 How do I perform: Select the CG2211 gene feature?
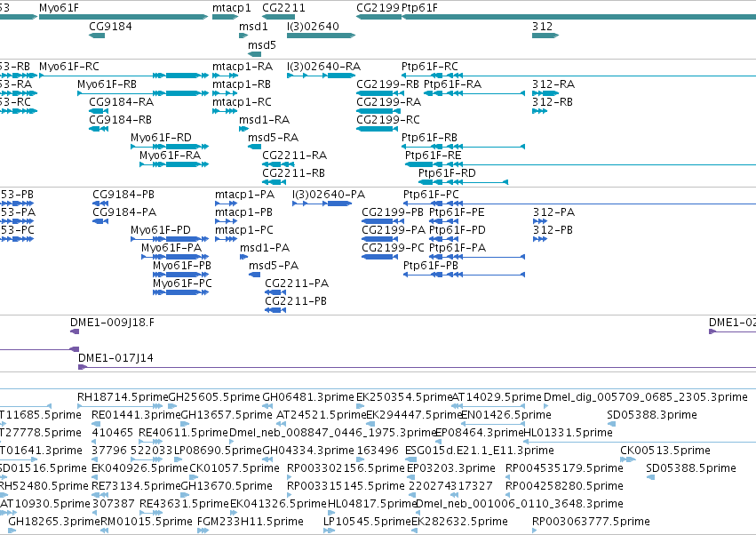click(278, 17)
